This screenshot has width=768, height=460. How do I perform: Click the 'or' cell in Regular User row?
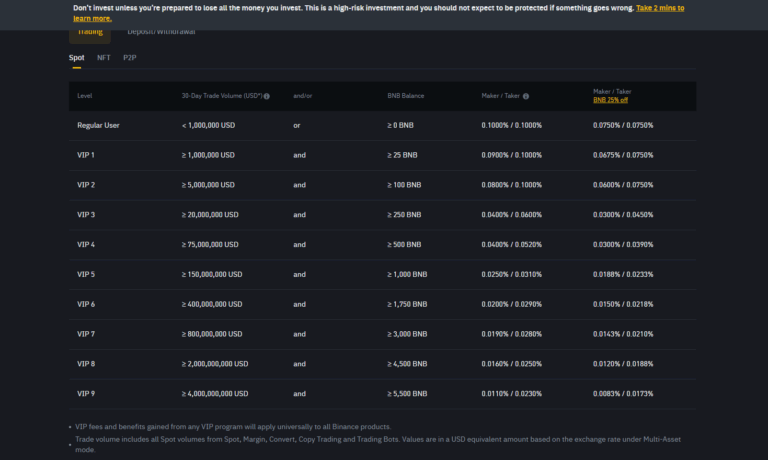click(x=297, y=125)
